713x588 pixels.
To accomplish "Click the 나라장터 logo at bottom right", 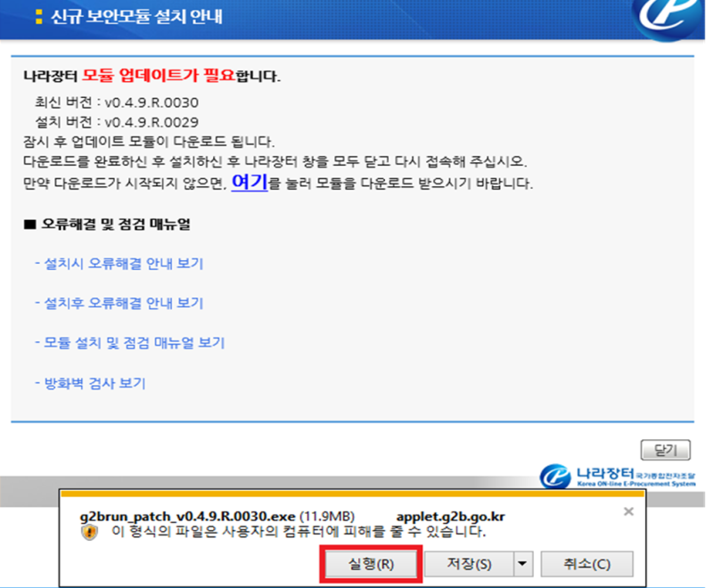I will tap(618, 476).
